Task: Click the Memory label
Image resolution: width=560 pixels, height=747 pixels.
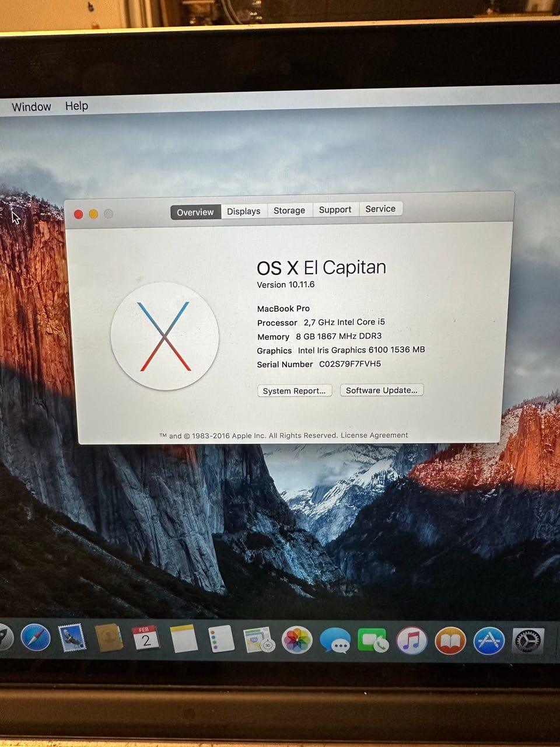Action: (273, 337)
